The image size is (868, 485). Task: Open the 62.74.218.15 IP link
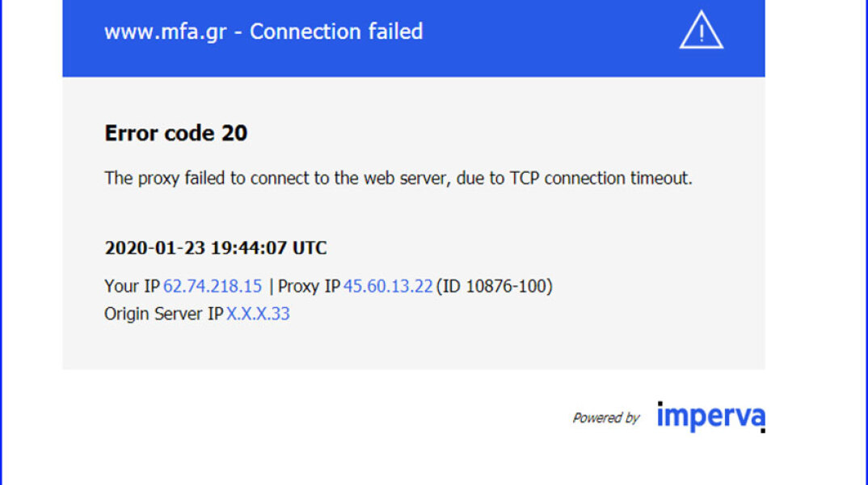coord(213,286)
